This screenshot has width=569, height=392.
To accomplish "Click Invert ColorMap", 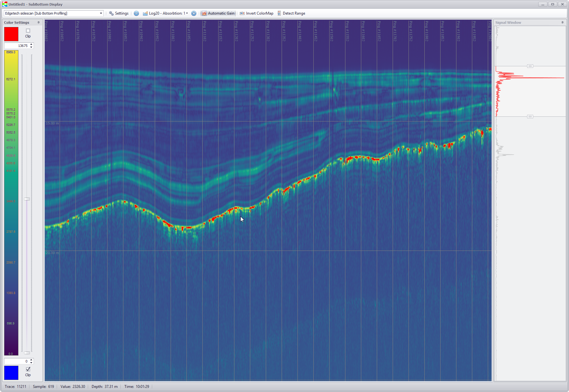I will 256,13.
